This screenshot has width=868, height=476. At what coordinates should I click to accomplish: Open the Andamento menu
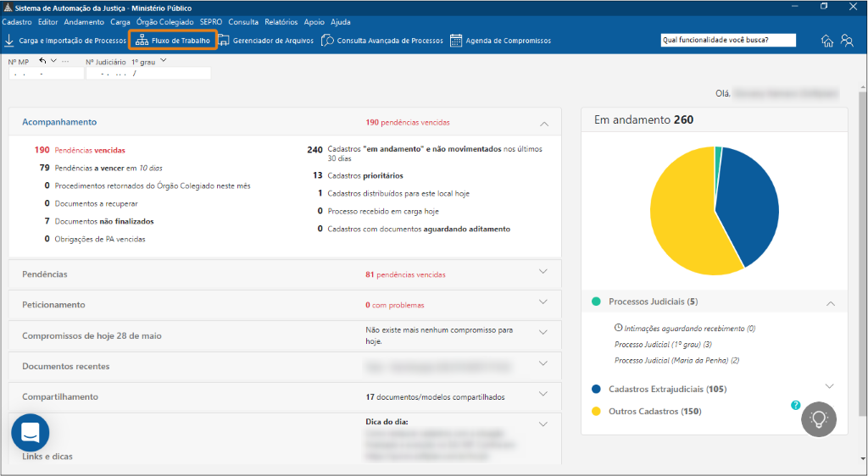click(x=84, y=22)
